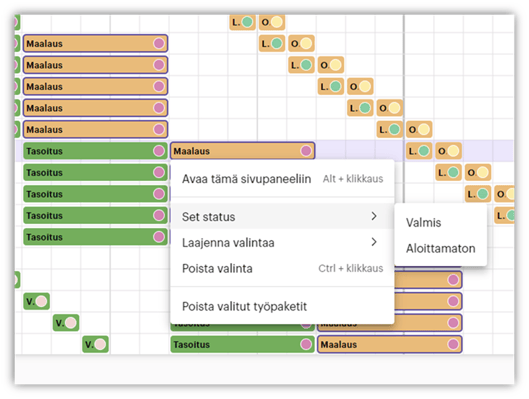Image resolution: width=529 pixels, height=399 pixels.
Task: Click green dot on L. block in highlighted row
Action: click(424, 151)
